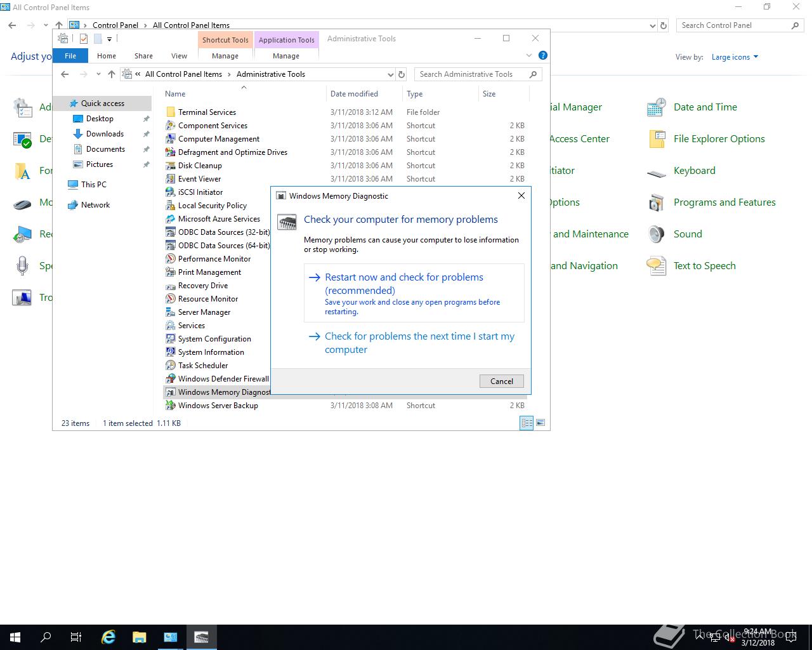
Task: Select Server Manager in file list
Action: (204, 312)
